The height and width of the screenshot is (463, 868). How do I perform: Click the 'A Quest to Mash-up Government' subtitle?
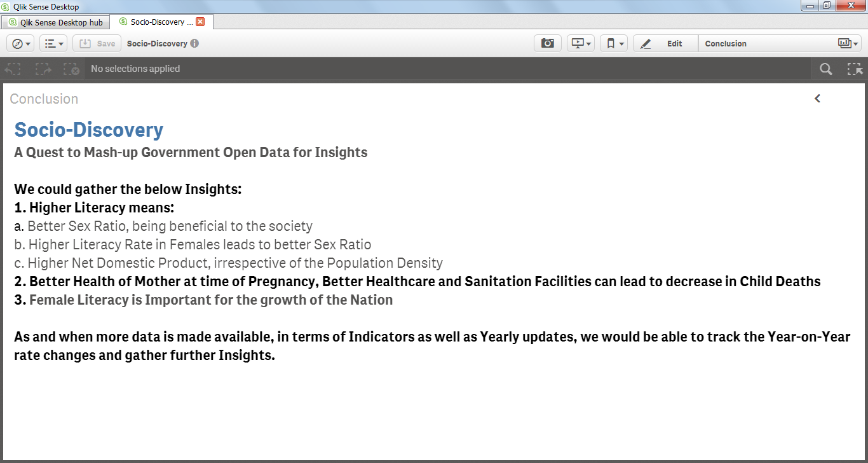191,153
